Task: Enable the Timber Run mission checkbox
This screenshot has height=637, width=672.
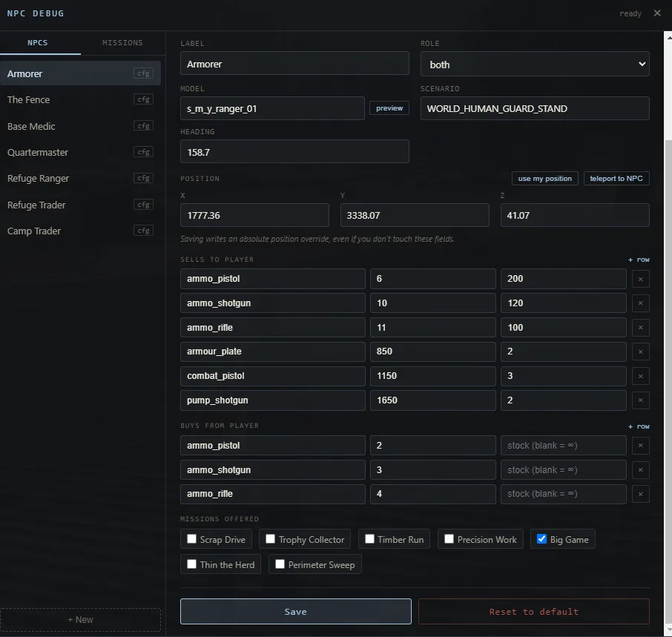Action: pos(369,539)
